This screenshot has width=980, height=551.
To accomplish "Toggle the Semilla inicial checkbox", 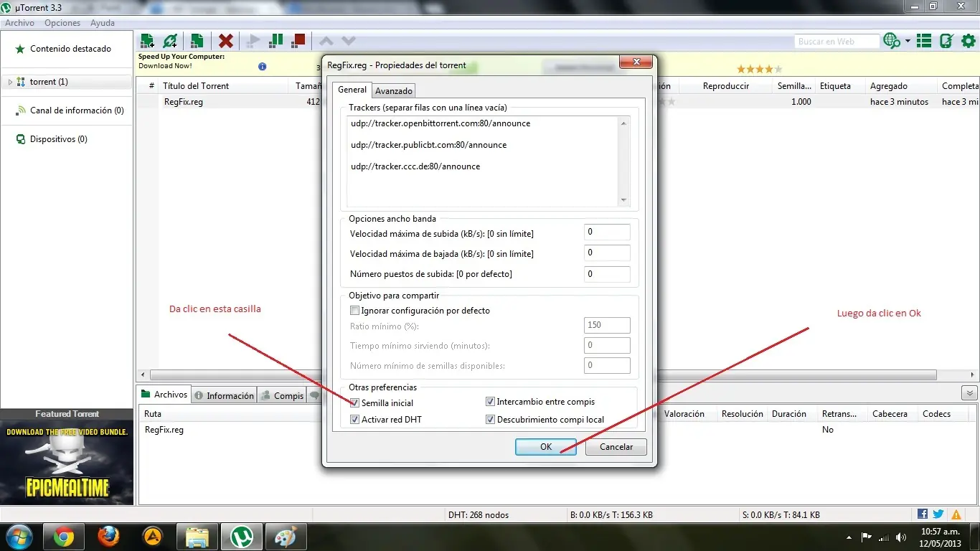I will 354,402.
